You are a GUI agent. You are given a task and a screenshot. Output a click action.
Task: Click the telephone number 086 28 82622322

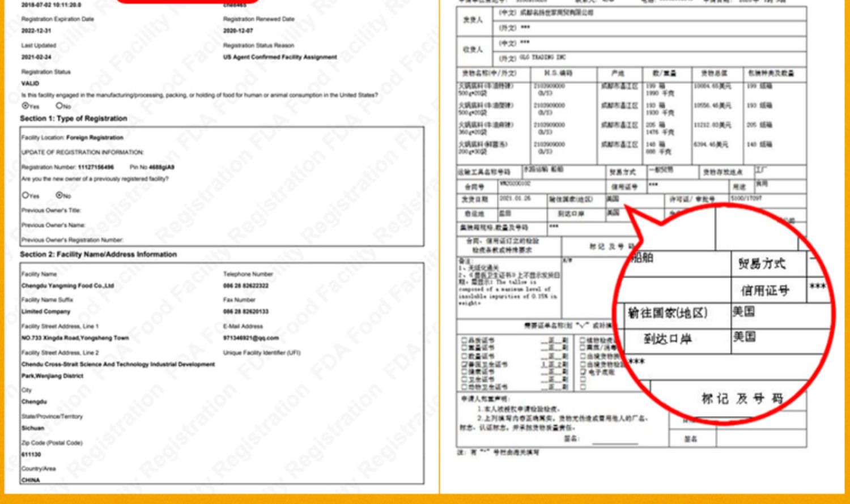(x=246, y=286)
